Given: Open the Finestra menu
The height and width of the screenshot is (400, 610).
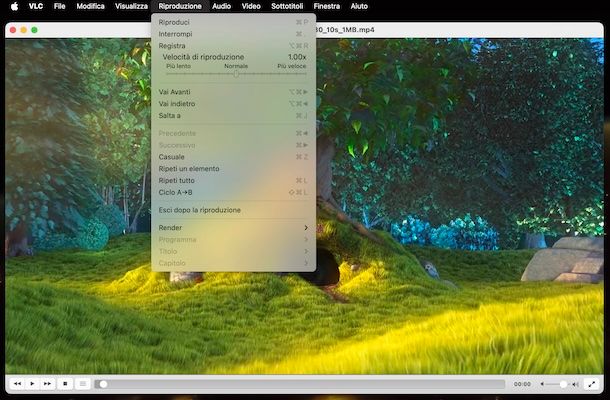Looking at the screenshot, I should [326, 6].
